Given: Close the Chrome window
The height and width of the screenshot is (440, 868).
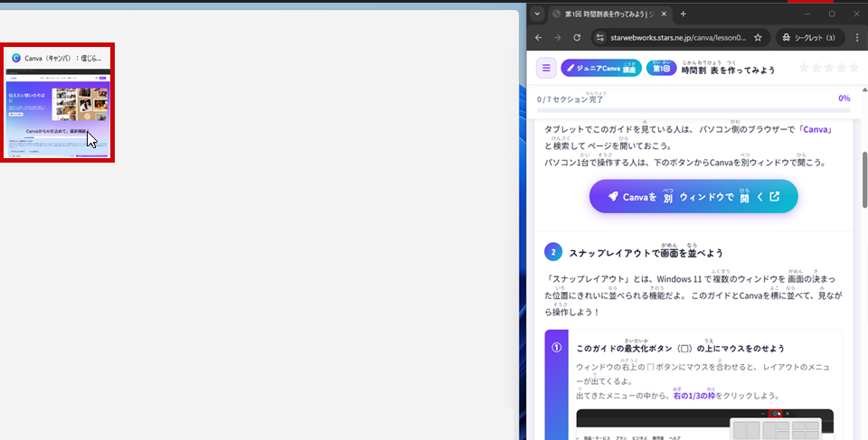Looking at the screenshot, I should click(856, 14).
